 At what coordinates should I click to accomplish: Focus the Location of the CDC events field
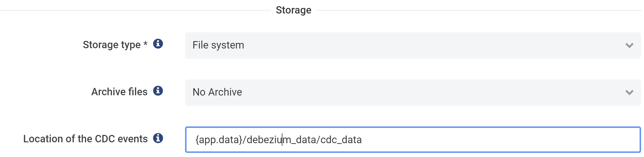(413, 140)
